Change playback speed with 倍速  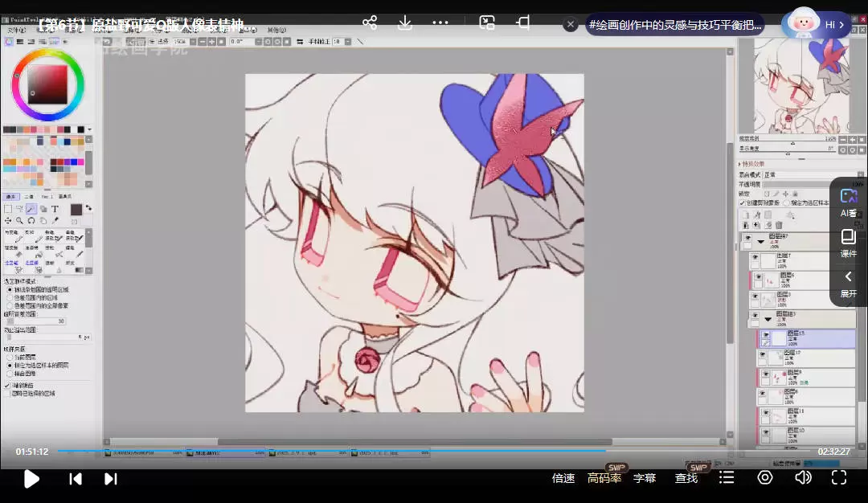point(563,478)
